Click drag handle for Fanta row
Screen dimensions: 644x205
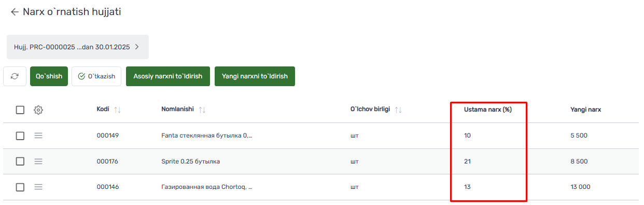coord(38,135)
